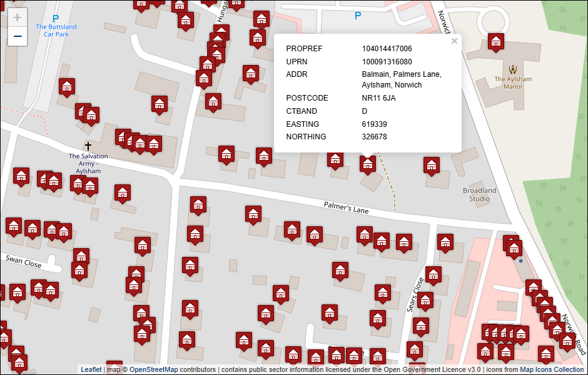Zoom in on the map
This screenshot has width=588, height=375.
pyautogui.click(x=18, y=17)
